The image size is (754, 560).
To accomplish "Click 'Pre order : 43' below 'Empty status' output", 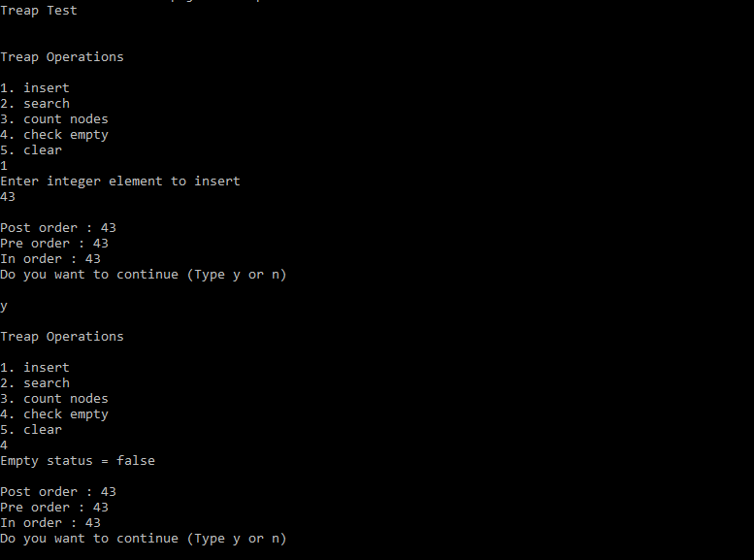I will (x=54, y=508).
